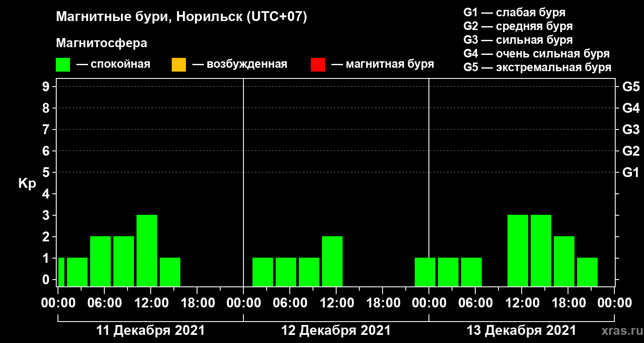This screenshot has width=644, height=343.
Task: Click the 'G5 — экстремальная буря' legend line
Action: tap(538, 68)
